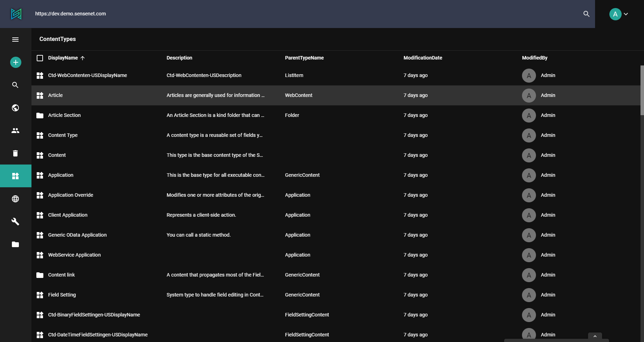Click the green add new content button
Image resolution: width=644 pixels, height=342 pixels.
(15, 62)
